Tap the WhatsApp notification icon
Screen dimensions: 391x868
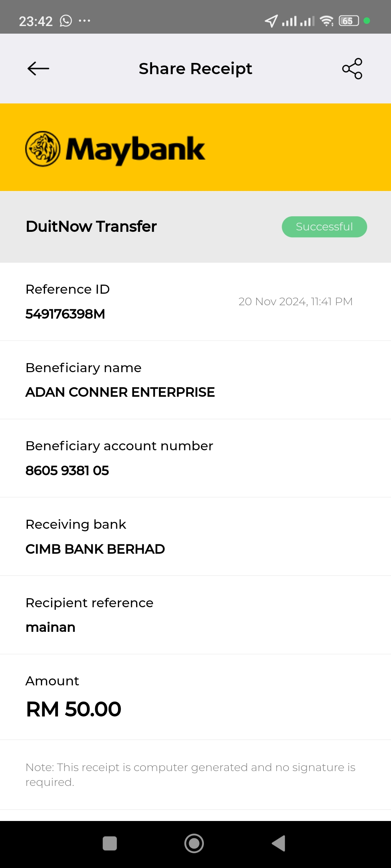point(66,21)
